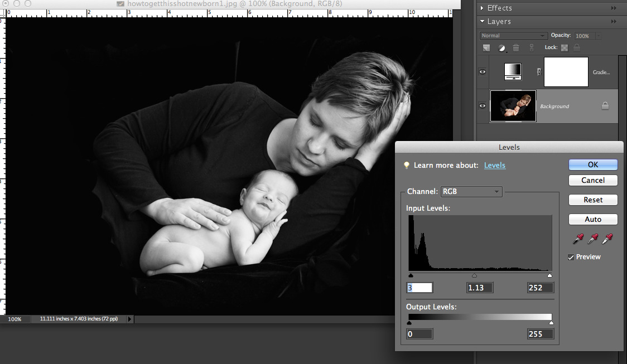Toggle visibility of the Gradient layer
Image resolution: width=627 pixels, height=364 pixels.
tap(482, 71)
